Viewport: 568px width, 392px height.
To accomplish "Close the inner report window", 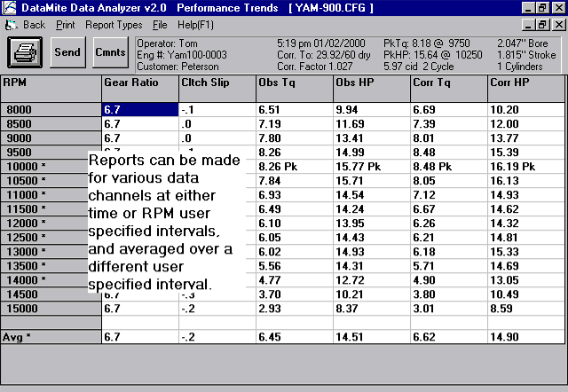I will point(558,25).
